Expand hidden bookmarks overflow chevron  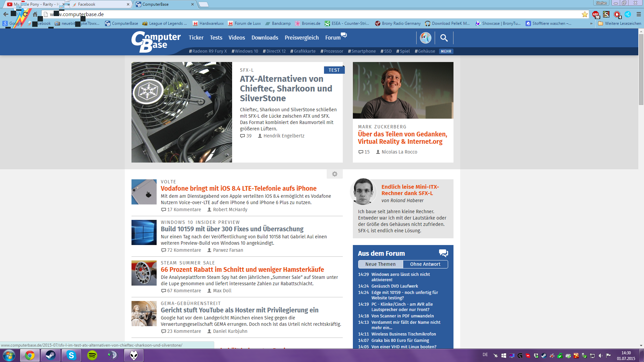click(x=591, y=23)
